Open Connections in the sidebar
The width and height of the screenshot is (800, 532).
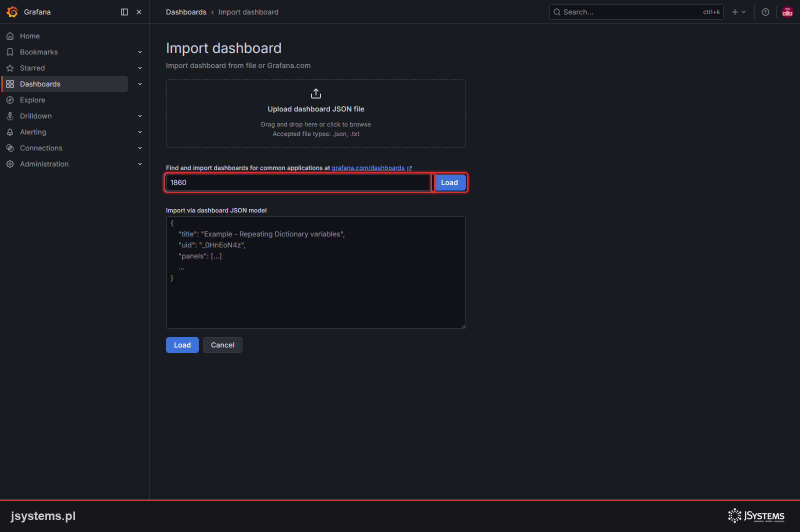click(x=41, y=148)
